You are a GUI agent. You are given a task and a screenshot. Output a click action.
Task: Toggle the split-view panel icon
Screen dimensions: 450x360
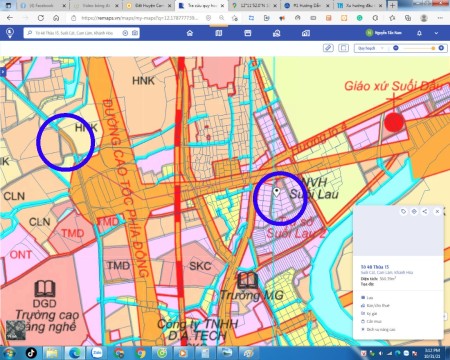343,48
